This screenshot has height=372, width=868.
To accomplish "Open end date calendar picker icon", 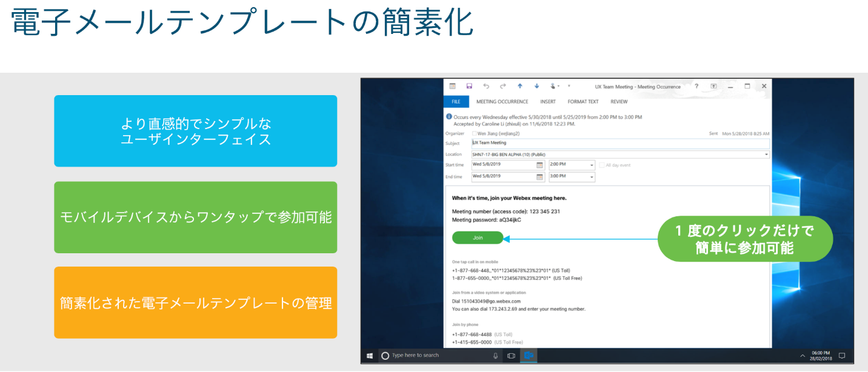I will point(539,177).
